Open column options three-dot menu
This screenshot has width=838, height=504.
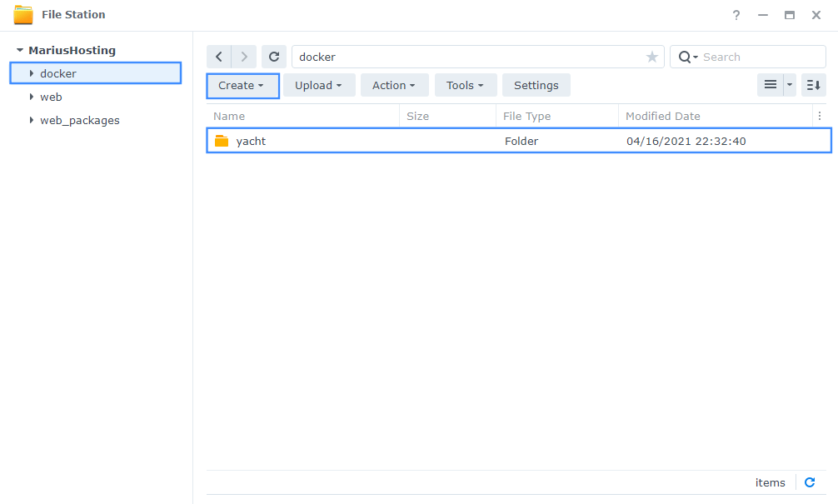(x=820, y=116)
